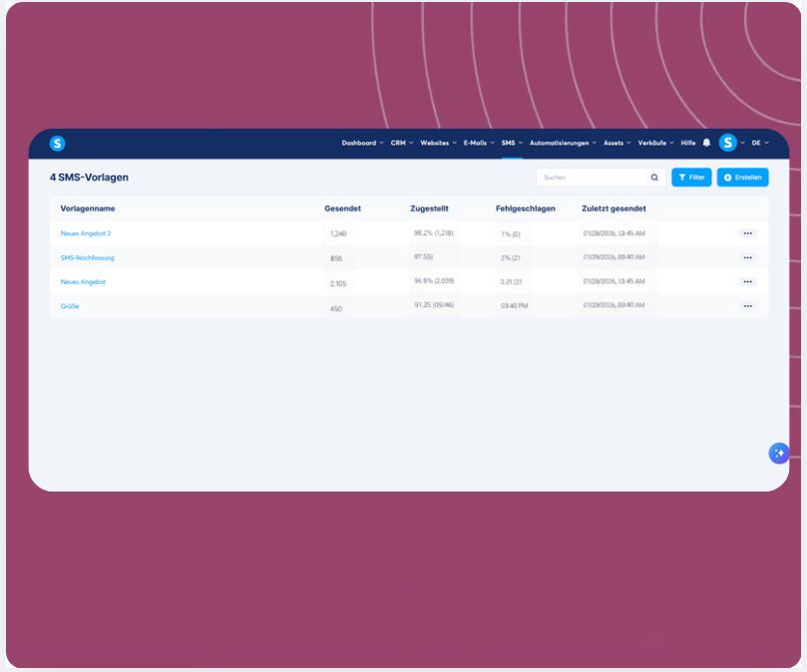Click the Fehlgeschlagen column header
Screen dimensions: 807x672
526,208
